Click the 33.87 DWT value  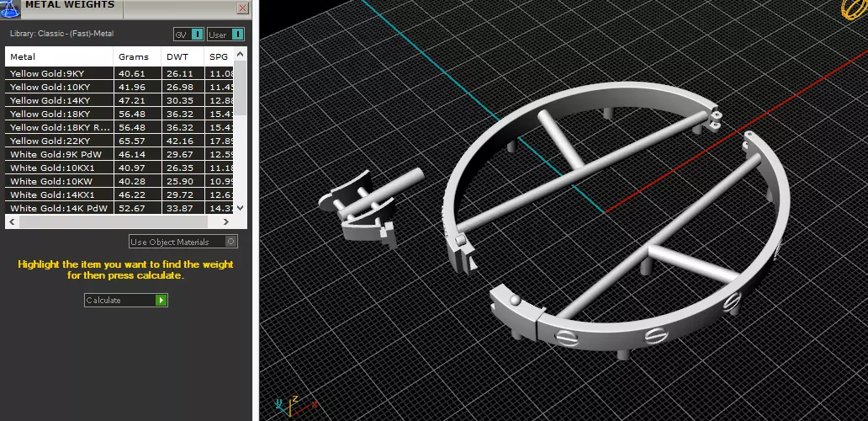point(179,208)
